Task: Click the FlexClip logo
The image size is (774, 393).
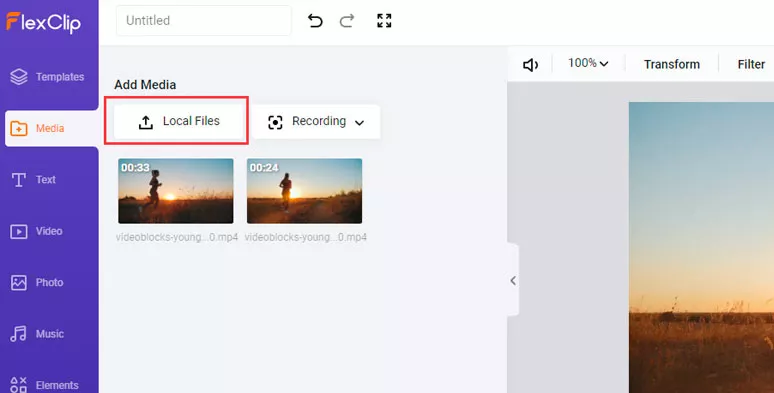Action: pyautogui.click(x=43, y=22)
